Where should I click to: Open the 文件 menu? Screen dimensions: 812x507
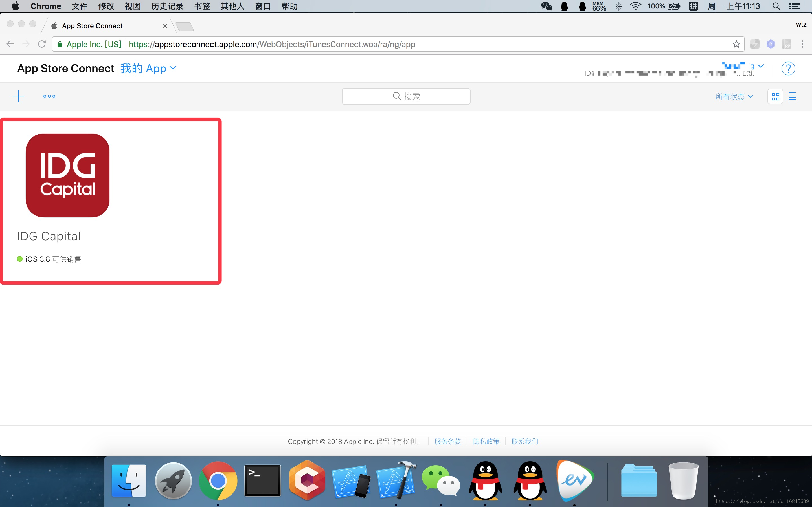pos(80,6)
